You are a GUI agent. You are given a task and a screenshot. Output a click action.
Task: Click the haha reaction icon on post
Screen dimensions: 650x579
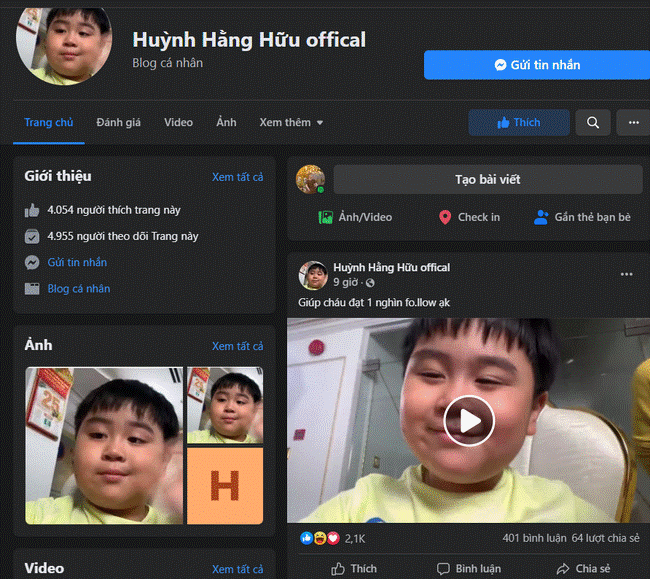coord(320,538)
